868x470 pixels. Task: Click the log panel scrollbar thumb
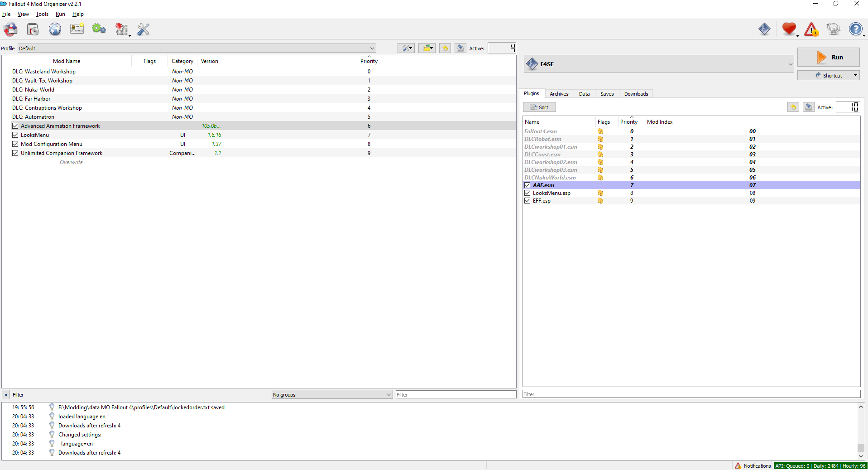point(861,448)
